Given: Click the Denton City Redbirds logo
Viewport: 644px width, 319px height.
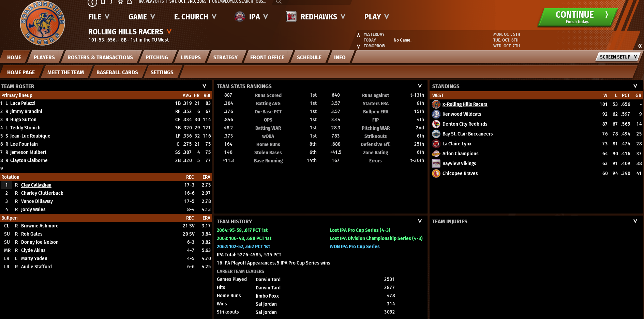Looking at the screenshot, I should (436, 124).
